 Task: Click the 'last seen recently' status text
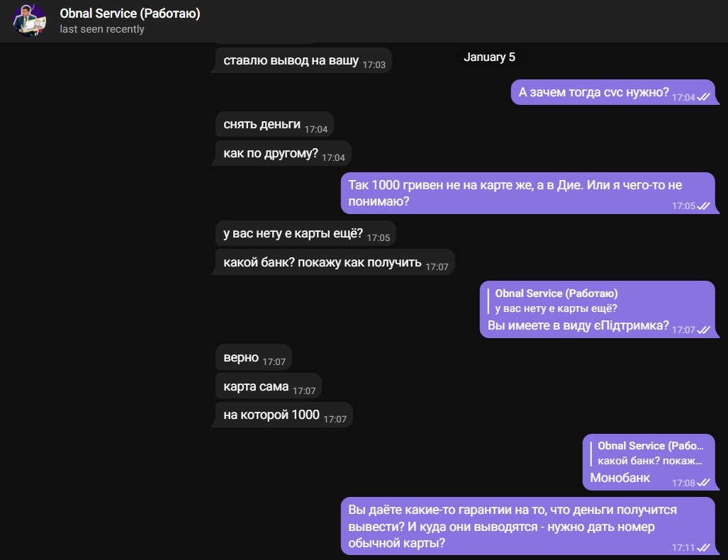102,30
